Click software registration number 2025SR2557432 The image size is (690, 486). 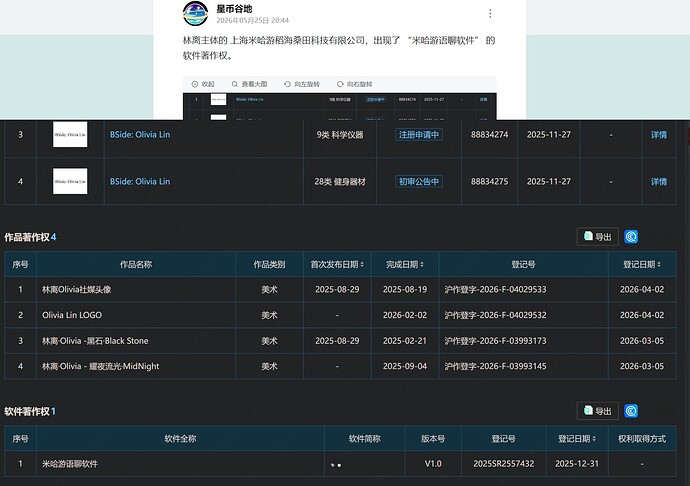coord(503,464)
